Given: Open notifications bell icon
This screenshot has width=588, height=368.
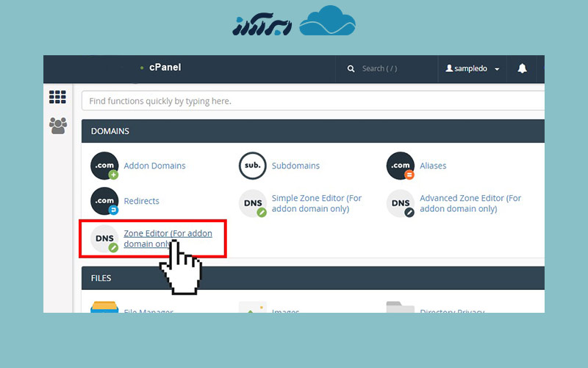Looking at the screenshot, I should (x=522, y=68).
